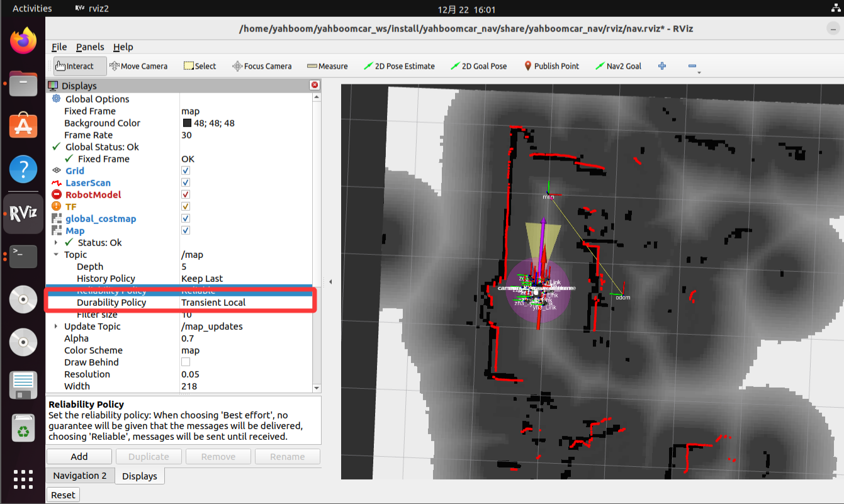Open the Help menu
Viewport: 844px width, 504px height.
(x=123, y=47)
